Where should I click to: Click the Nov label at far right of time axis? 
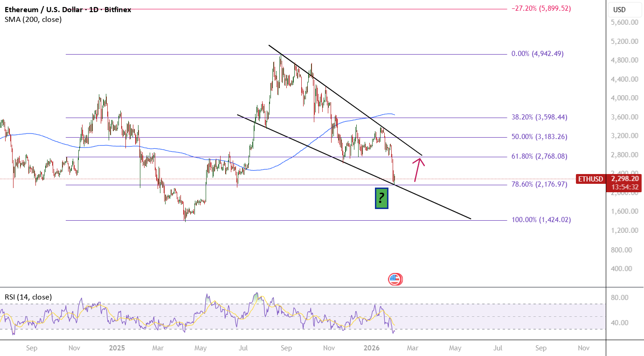[x=583, y=348]
